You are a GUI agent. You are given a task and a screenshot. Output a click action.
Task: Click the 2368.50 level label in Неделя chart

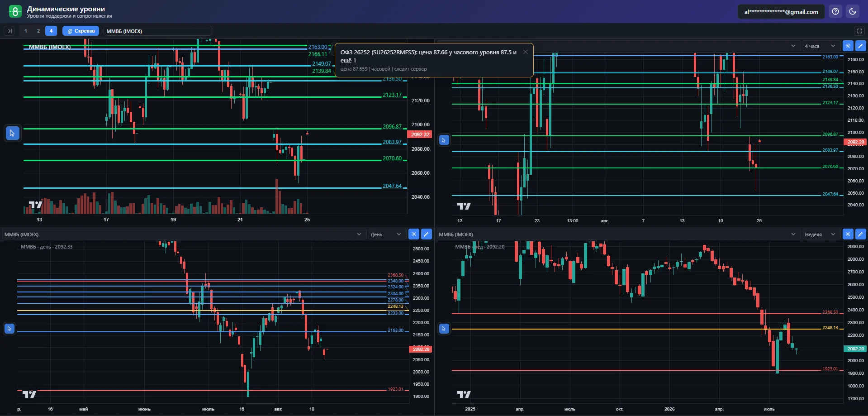[x=830, y=312]
